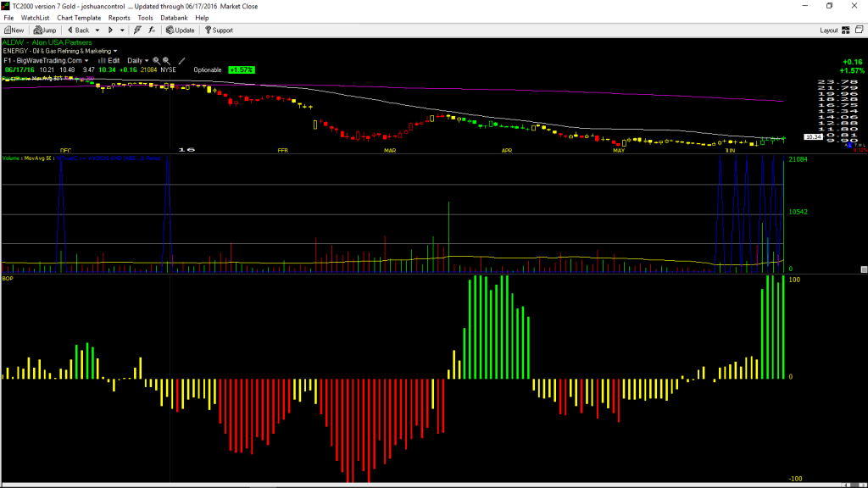This screenshot has width=868, height=488.
Task: Click the Jump toolbar button
Action: click(45, 30)
